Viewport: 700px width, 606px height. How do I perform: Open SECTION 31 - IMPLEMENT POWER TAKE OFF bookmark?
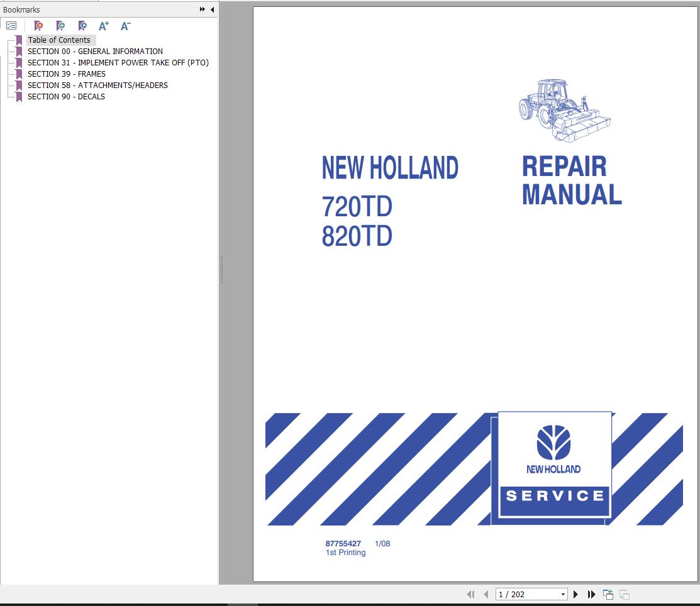coord(118,62)
